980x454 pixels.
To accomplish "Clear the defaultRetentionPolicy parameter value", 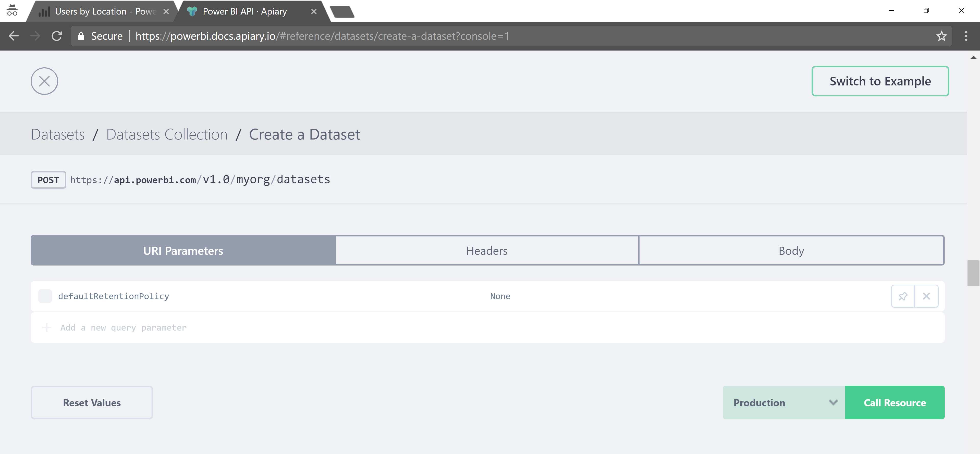I will click(x=926, y=296).
